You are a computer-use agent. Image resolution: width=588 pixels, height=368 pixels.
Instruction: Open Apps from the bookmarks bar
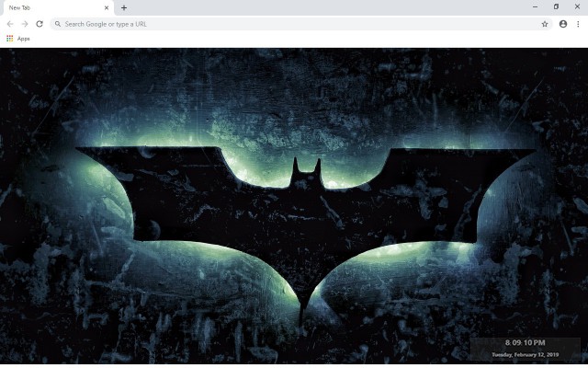pyautogui.click(x=18, y=39)
